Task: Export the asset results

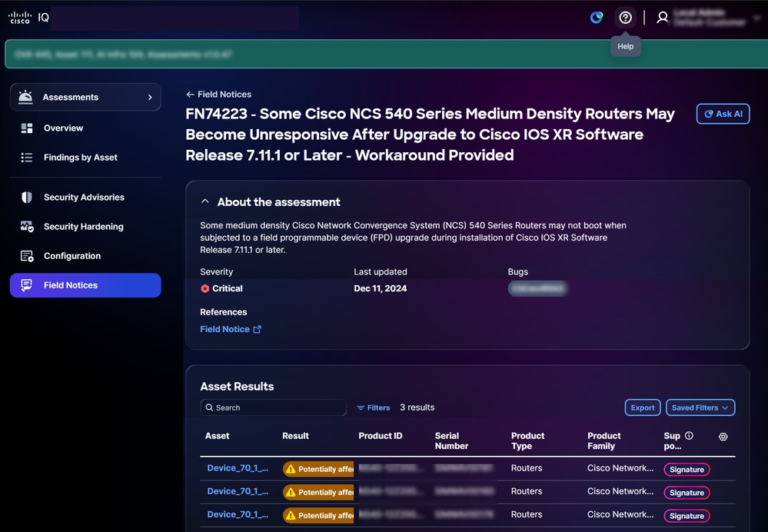Action: pyautogui.click(x=643, y=407)
